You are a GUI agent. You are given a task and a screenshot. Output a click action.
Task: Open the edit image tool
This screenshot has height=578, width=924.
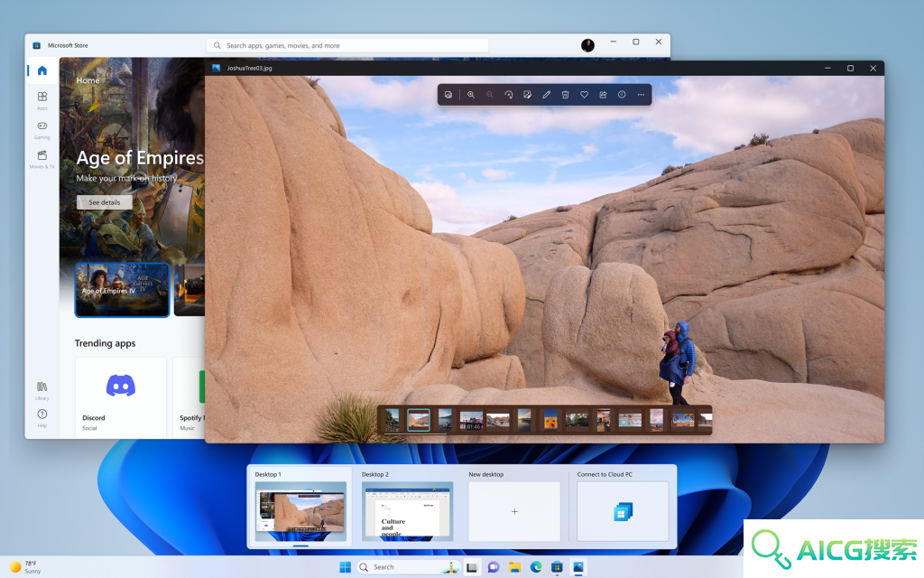[527, 94]
